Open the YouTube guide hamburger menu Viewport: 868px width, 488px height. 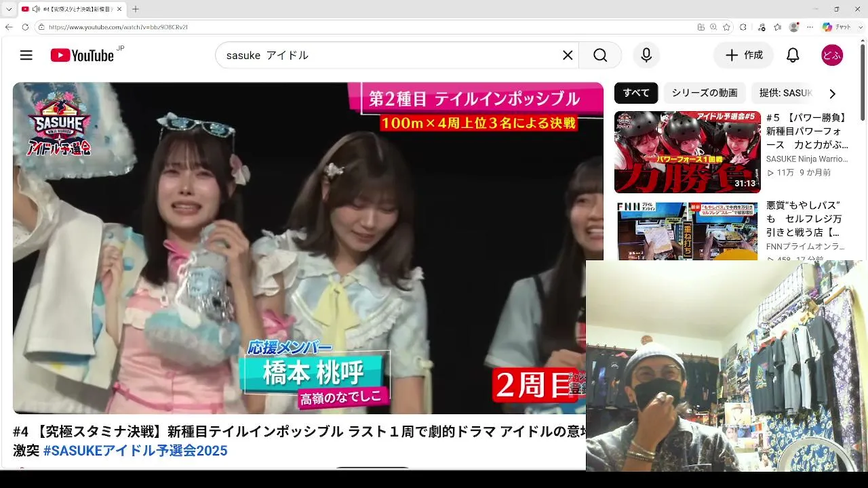click(26, 56)
